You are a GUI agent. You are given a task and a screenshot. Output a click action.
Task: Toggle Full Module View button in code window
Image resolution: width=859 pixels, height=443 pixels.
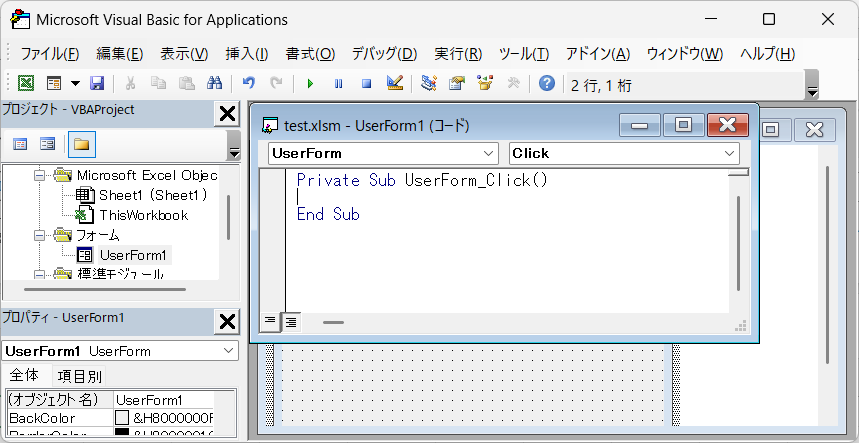tap(291, 323)
